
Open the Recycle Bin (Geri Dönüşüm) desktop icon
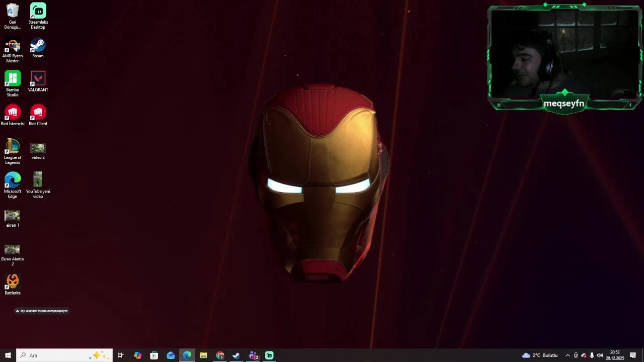point(13,16)
